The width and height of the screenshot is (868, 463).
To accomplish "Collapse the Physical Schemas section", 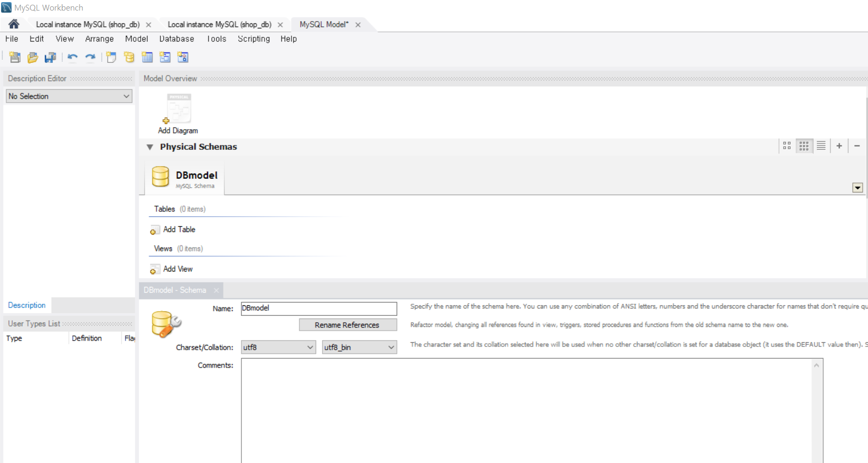I will click(x=150, y=147).
